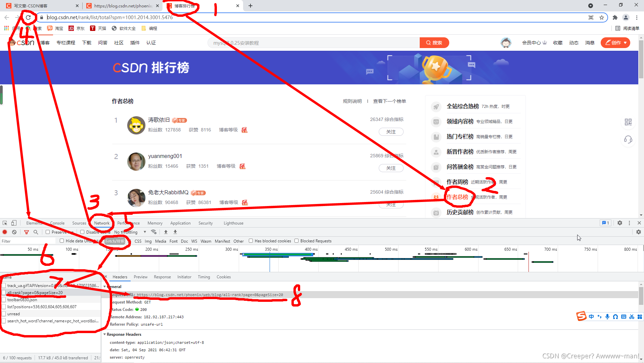Image resolution: width=644 pixels, height=363 pixels.
Task: Tick the Blocked Requests checkbox
Action: [296, 241]
